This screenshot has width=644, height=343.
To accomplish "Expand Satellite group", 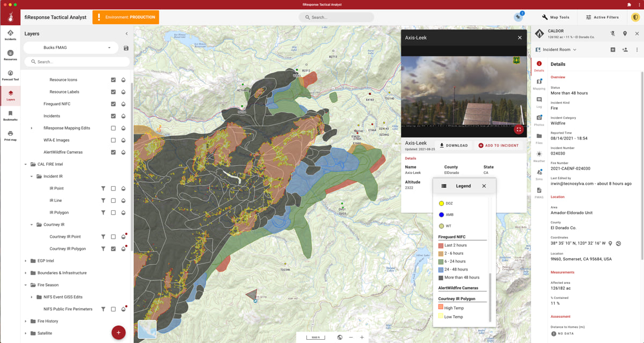I will [x=26, y=333].
